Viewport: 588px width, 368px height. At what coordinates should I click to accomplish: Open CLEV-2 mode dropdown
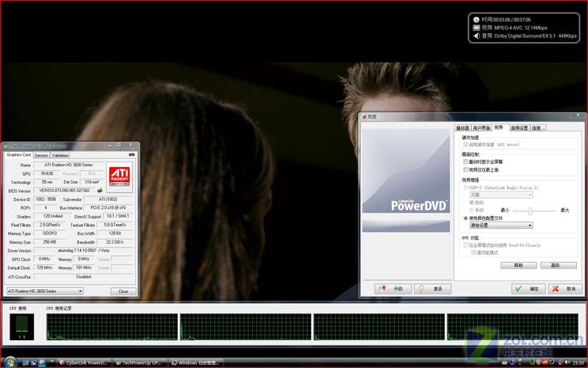501,195
